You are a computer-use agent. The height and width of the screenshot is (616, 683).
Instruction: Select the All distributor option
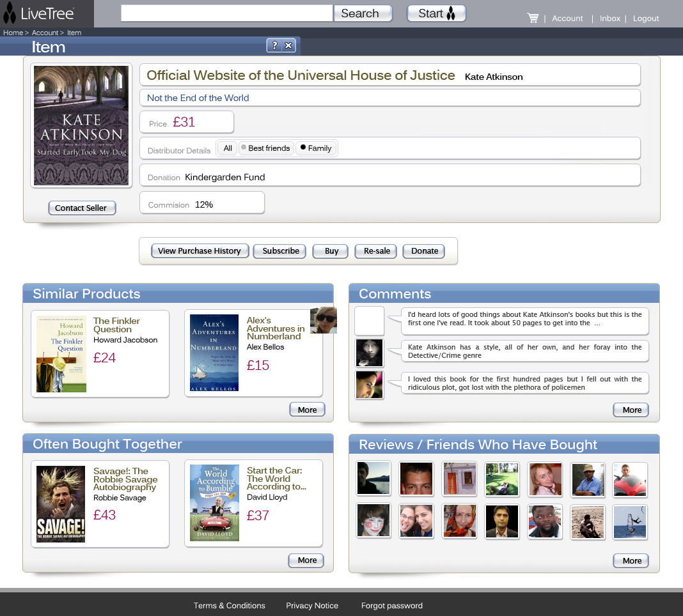tap(228, 148)
